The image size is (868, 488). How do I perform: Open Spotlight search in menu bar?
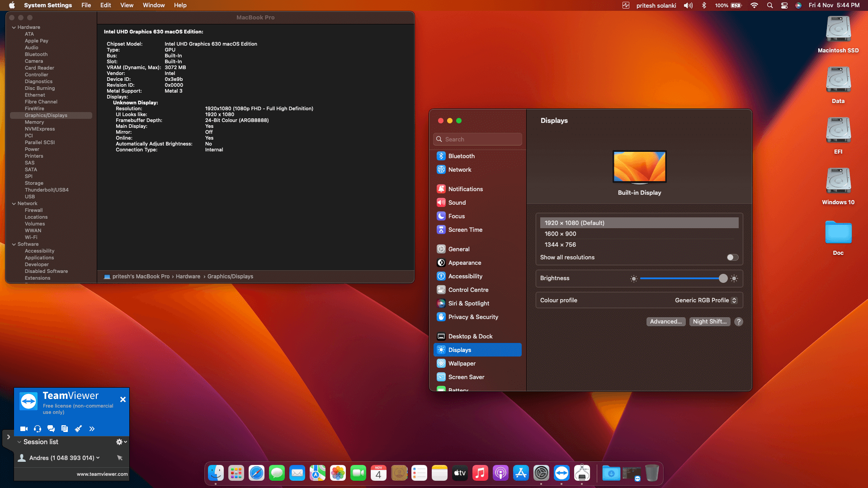769,5
